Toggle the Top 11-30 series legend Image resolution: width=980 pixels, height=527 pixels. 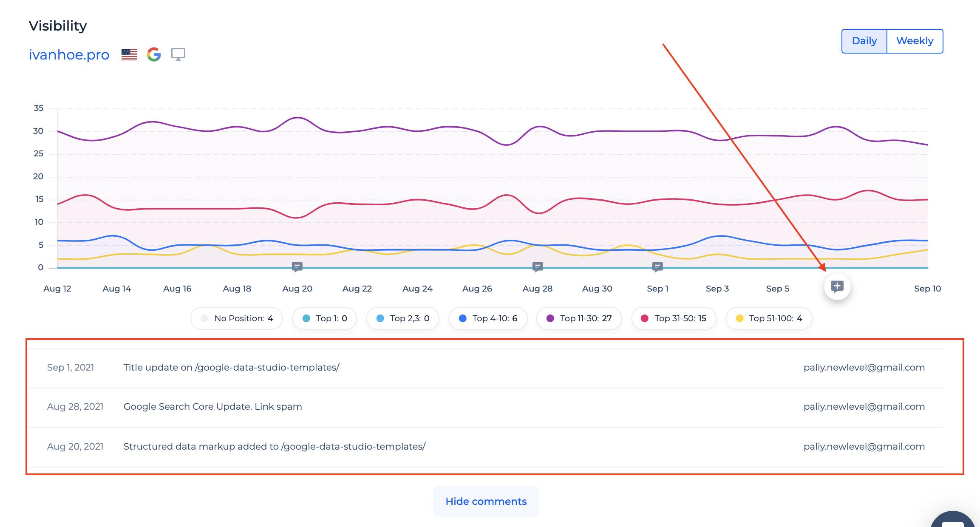click(579, 318)
